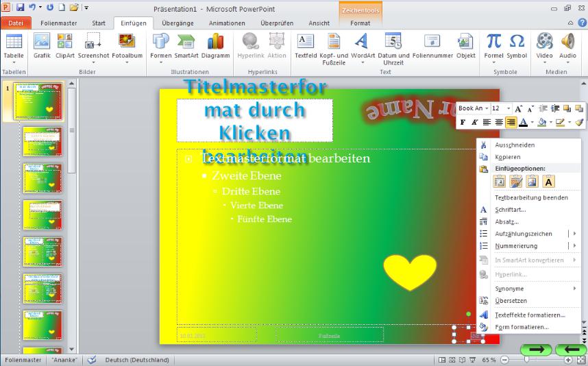Toggle the highlighted justify alignment button

[511, 123]
